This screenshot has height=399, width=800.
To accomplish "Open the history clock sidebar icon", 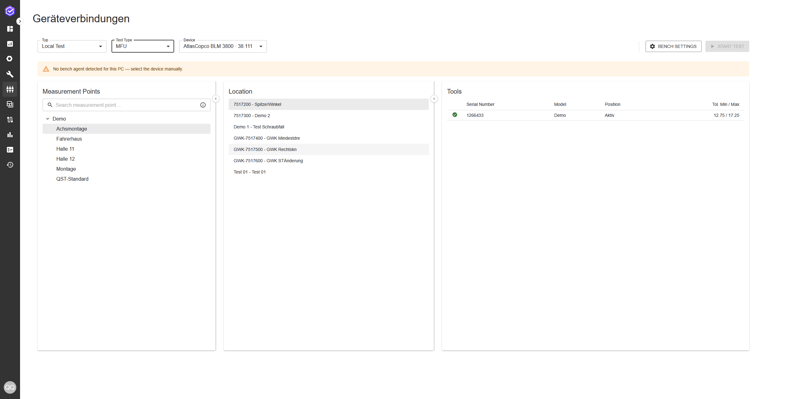I will point(10,165).
